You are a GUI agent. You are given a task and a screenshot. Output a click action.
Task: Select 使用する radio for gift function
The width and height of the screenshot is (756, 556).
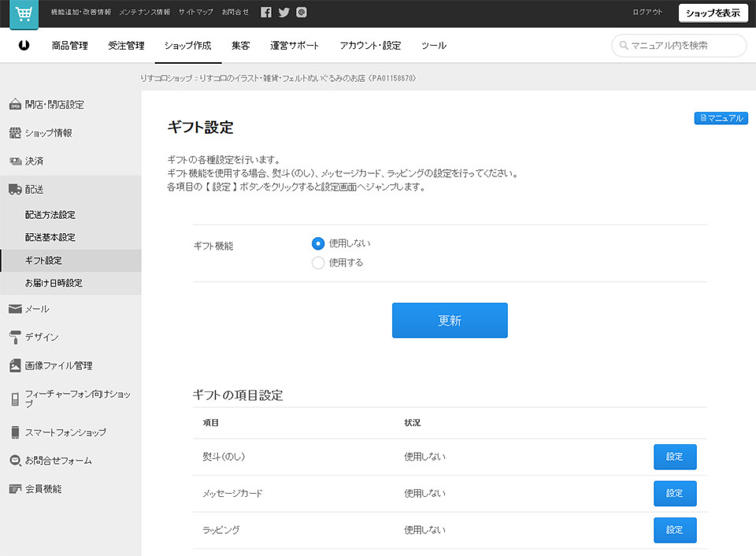pyautogui.click(x=318, y=263)
